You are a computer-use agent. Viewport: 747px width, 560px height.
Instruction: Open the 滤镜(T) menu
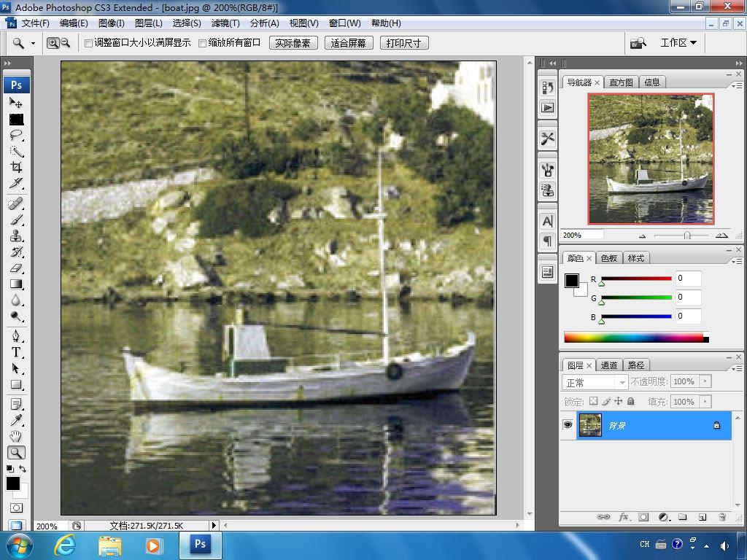click(x=225, y=23)
